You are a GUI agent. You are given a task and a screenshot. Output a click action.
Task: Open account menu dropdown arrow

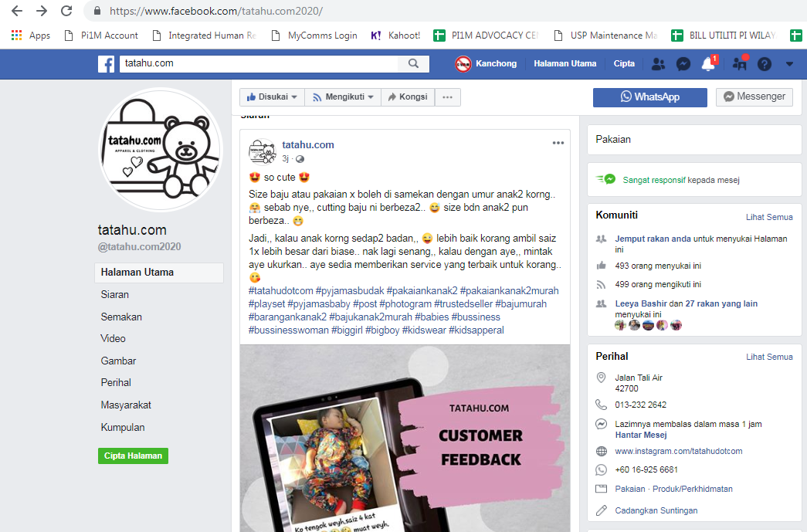(x=789, y=64)
